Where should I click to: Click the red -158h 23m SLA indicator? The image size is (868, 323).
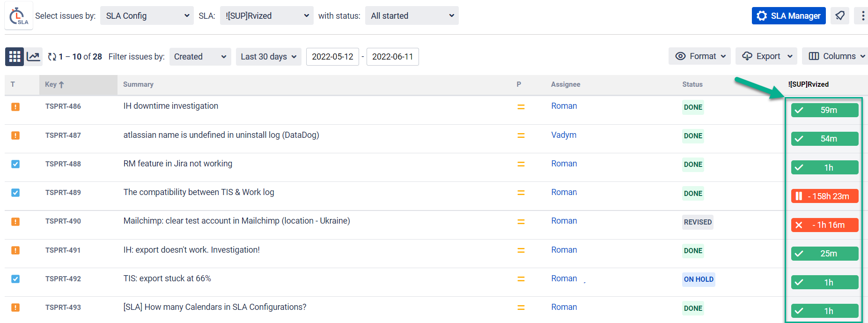(824, 196)
